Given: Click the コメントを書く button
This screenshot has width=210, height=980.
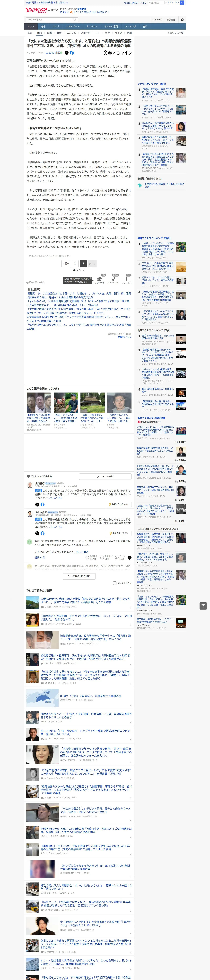Looking at the screenshot, I should tap(105, 477).
